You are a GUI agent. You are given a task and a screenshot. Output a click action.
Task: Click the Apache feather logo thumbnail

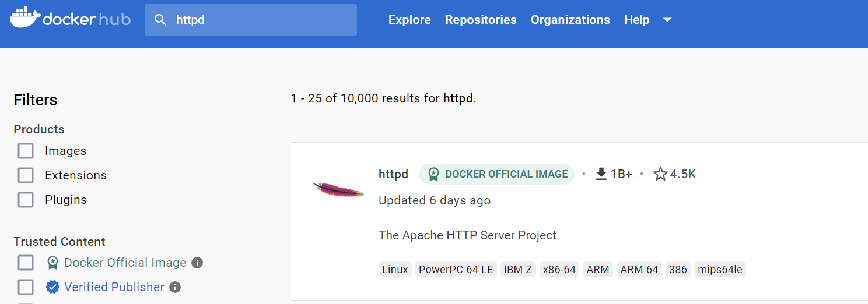(x=338, y=189)
